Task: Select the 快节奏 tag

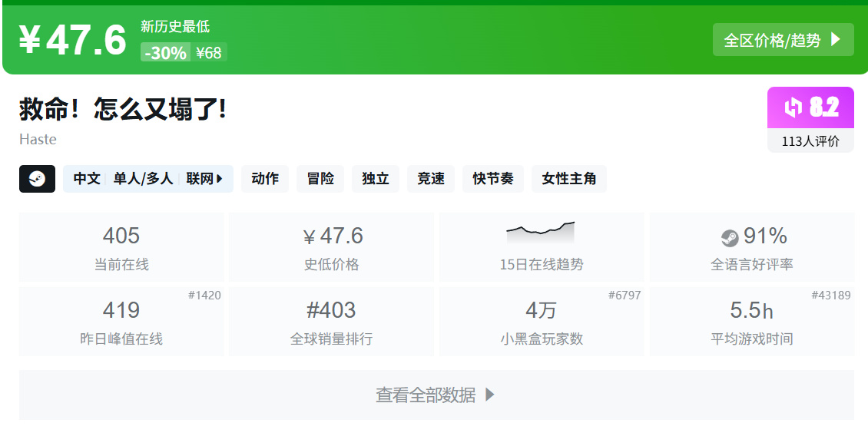Action: (492, 179)
